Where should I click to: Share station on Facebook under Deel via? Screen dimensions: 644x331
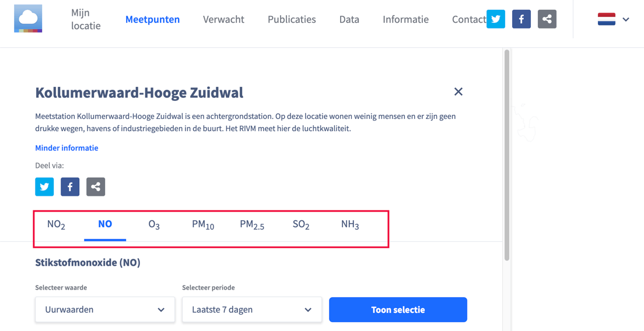70,186
